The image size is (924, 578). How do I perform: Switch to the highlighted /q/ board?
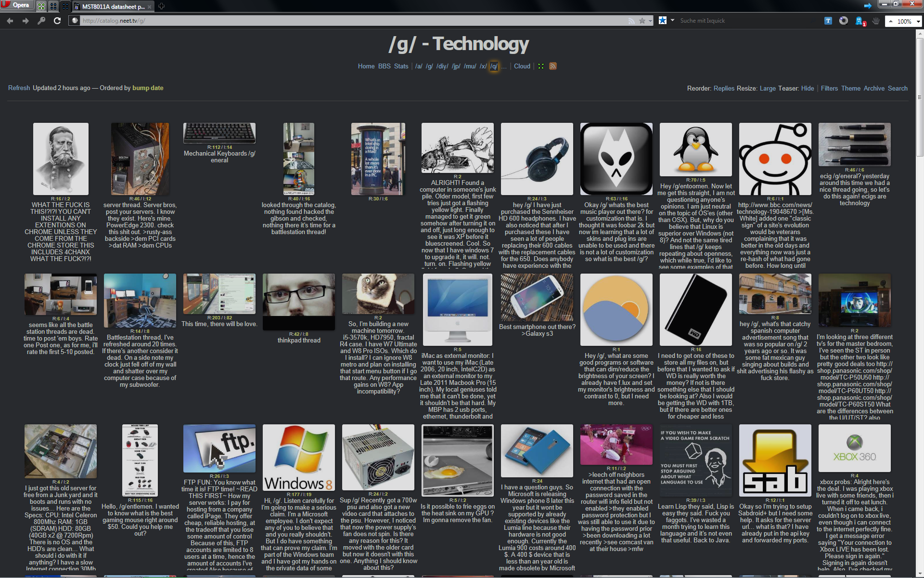tap(494, 66)
